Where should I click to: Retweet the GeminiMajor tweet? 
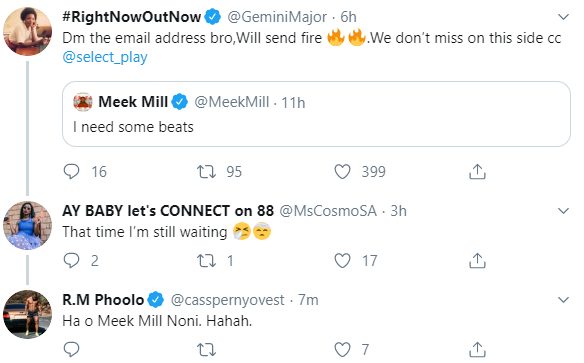206,172
